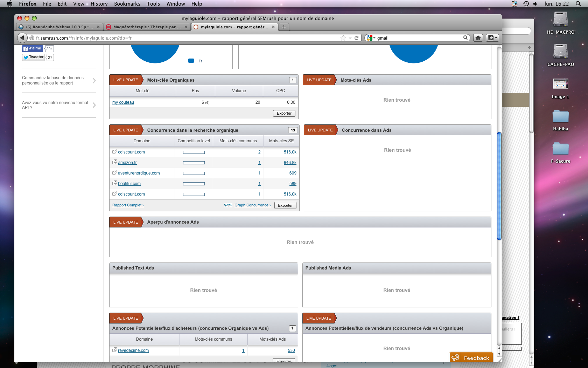Open boatiful.com external link icon
Viewport: 588px width, 368px height.
pos(114,183)
